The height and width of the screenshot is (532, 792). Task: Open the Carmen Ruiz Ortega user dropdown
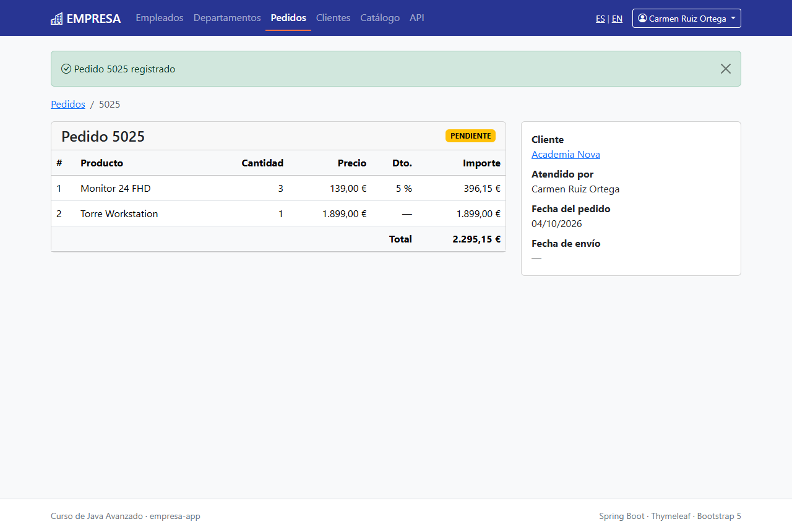(687, 19)
